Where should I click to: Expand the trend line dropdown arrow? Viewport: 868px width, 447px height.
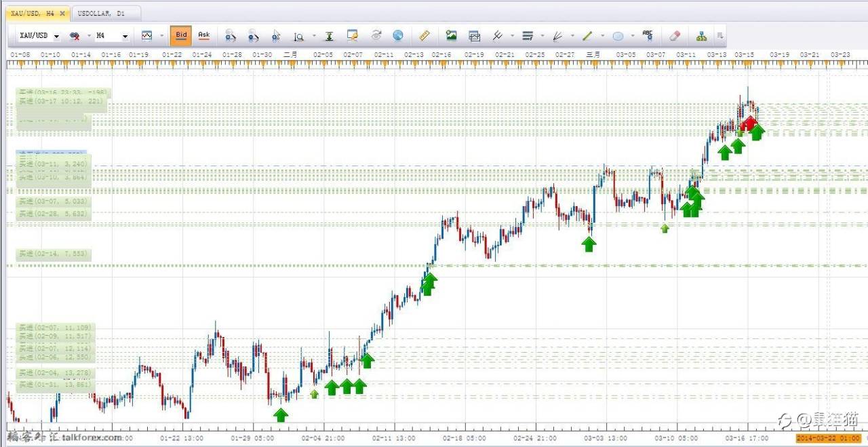tap(603, 35)
